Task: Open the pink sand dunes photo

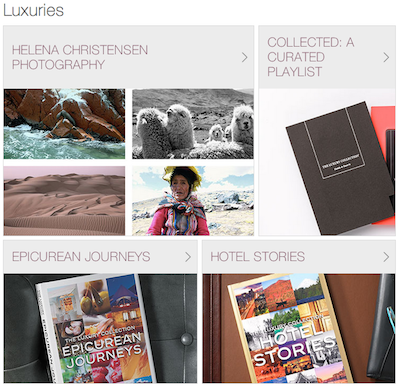Action: [x=64, y=201]
